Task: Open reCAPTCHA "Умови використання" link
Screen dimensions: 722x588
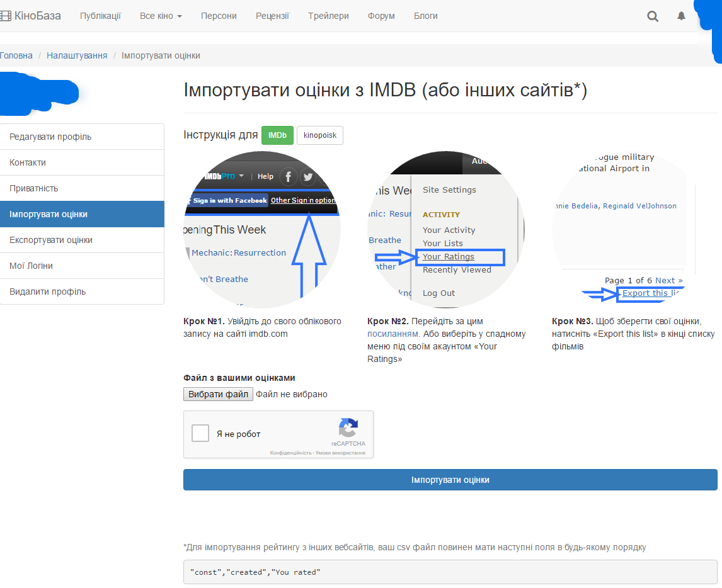Action: pos(341,453)
